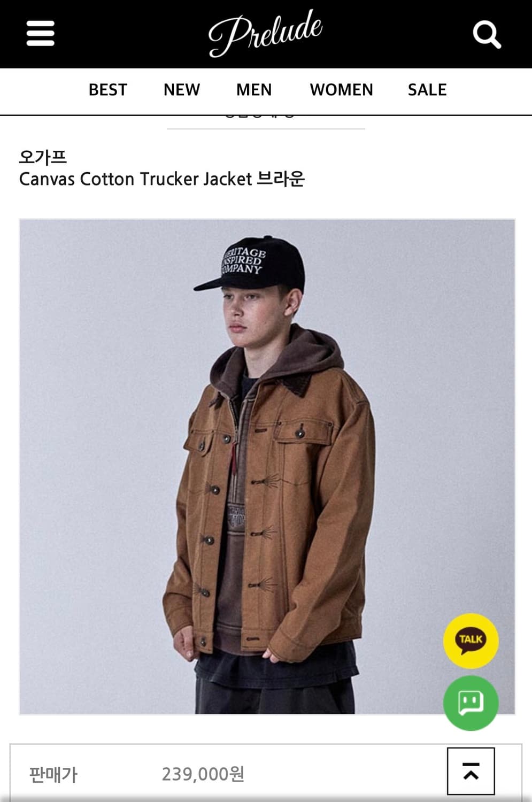
Task: Select the MEN menu item
Action: [x=254, y=90]
